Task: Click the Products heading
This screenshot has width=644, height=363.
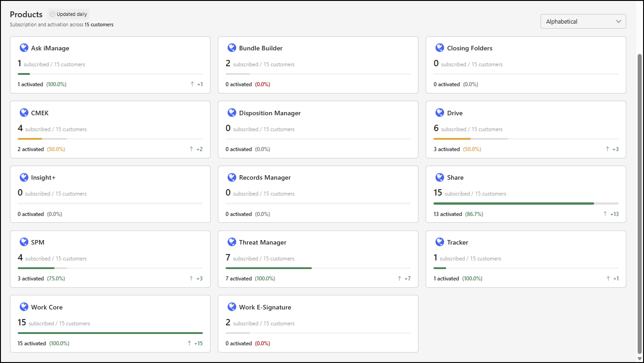Action: pyautogui.click(x=26, y=15)
